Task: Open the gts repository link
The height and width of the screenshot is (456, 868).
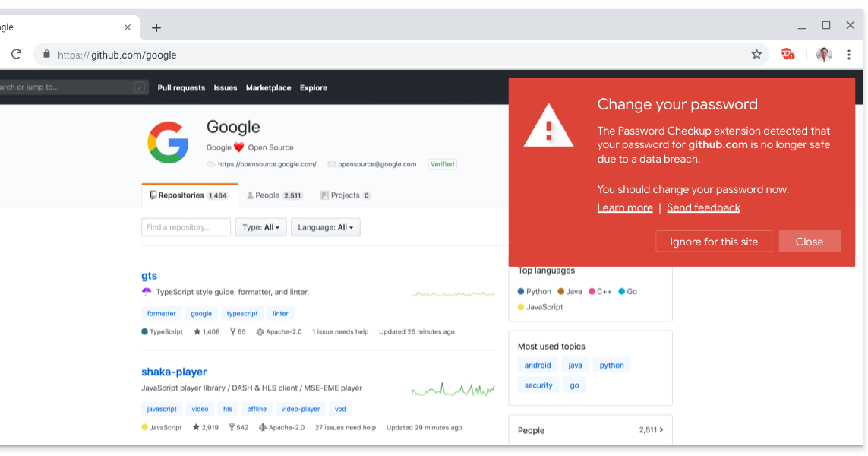Action: click(x=149, y=276)
